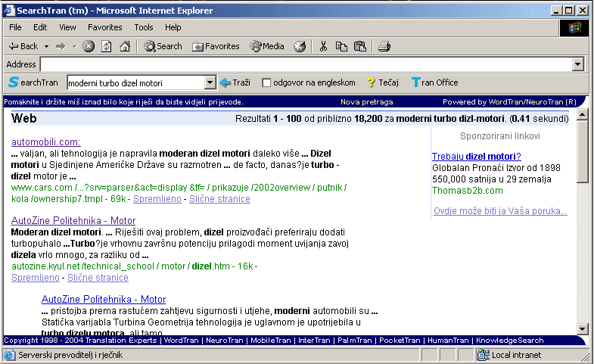Open the automobili.com result link
The height and width of the screenshot is (364, 594).
(x=46, y=142)
